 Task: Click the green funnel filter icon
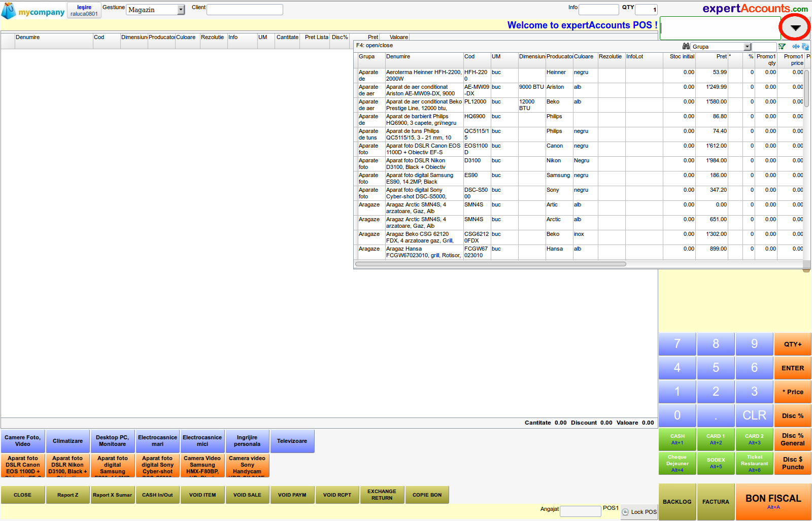point(782,47)
